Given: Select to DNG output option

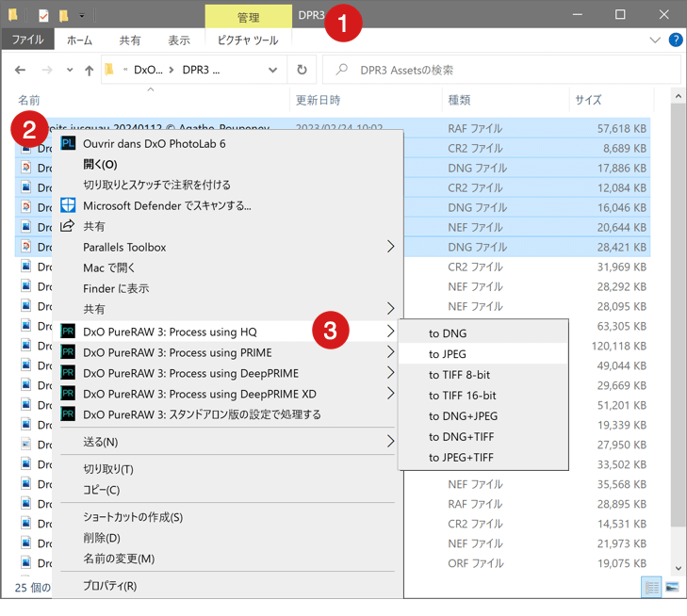Looking at the screenshot, I should coord(483,333).
